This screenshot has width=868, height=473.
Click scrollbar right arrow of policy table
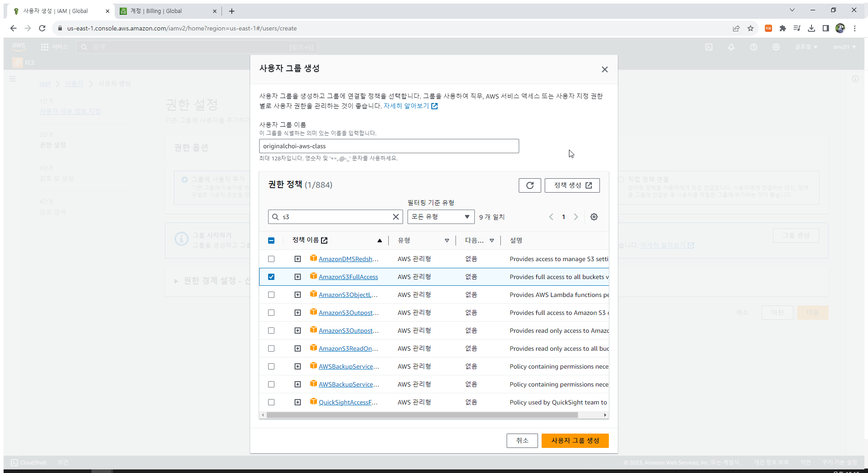point(605,415)
